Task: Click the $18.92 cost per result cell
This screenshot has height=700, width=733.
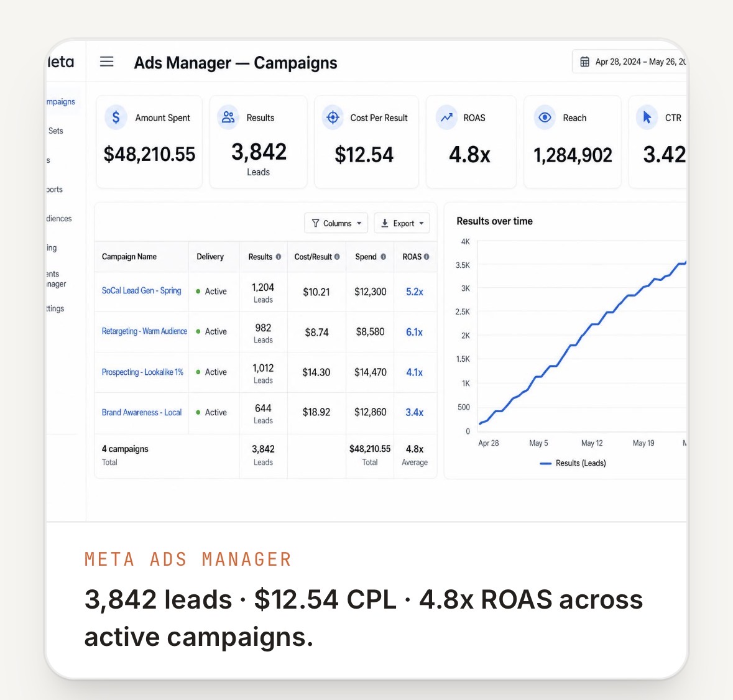Action: 316,412
